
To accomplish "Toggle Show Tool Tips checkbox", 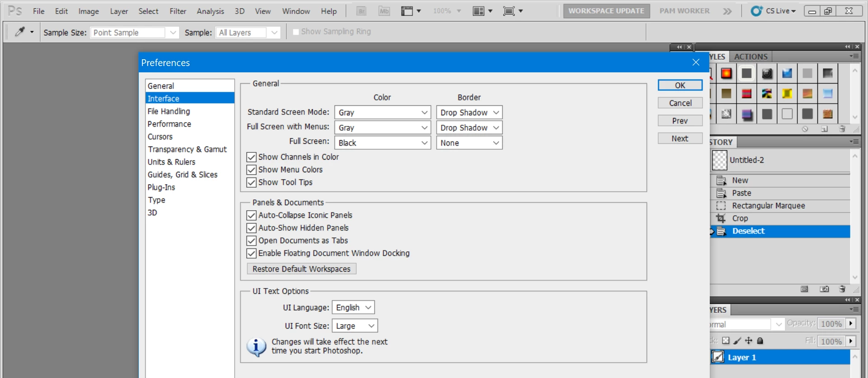I will click(251, 182).
